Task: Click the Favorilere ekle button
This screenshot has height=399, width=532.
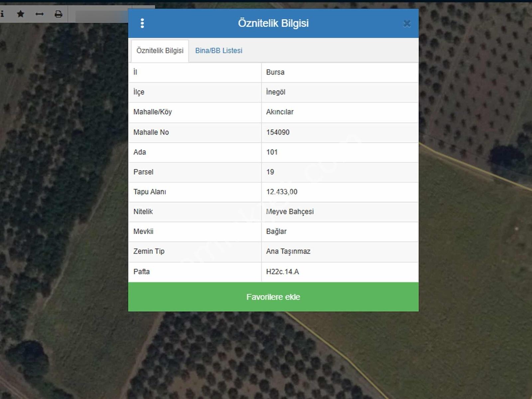Action: point(273,297)
